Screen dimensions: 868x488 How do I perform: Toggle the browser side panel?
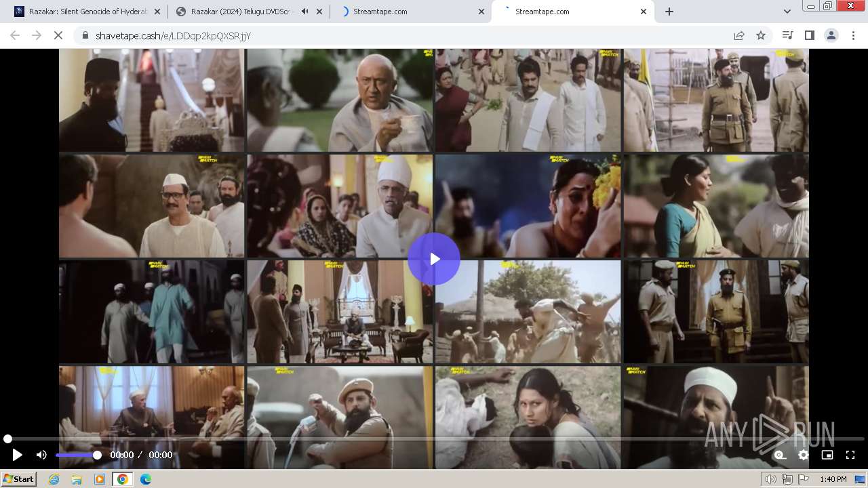(809, 35)
